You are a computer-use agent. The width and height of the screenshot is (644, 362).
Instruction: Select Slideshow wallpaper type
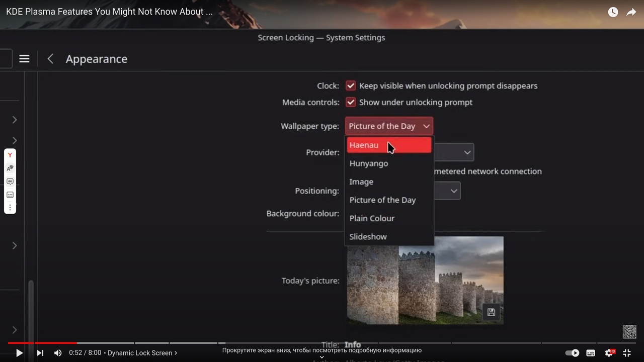pyautogui.click(x=389, y=236)
